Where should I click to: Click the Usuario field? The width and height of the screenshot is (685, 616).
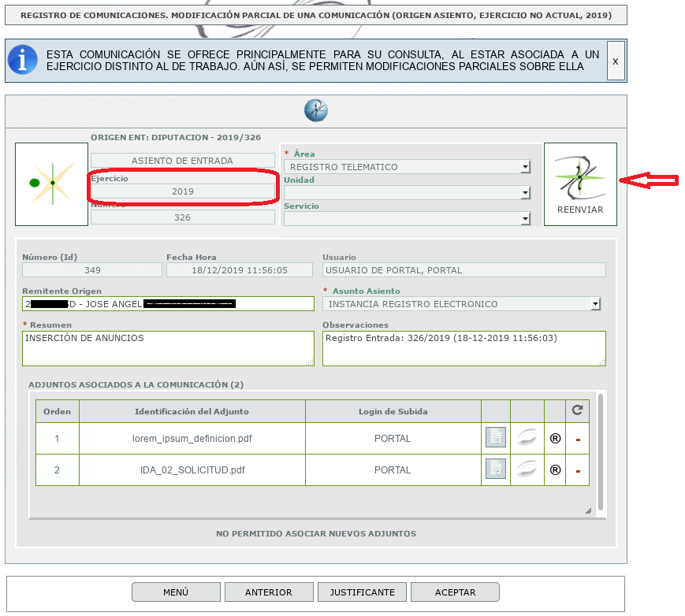[x=464, y=270]
